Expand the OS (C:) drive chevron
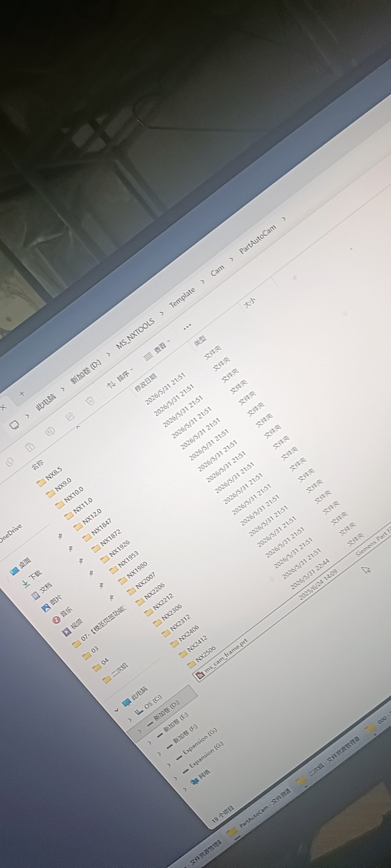The image size is (391, 868). point(130,720)
